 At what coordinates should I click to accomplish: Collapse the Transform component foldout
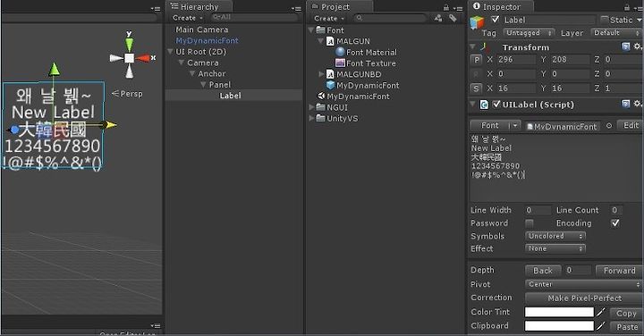click(x=473, y=46)
